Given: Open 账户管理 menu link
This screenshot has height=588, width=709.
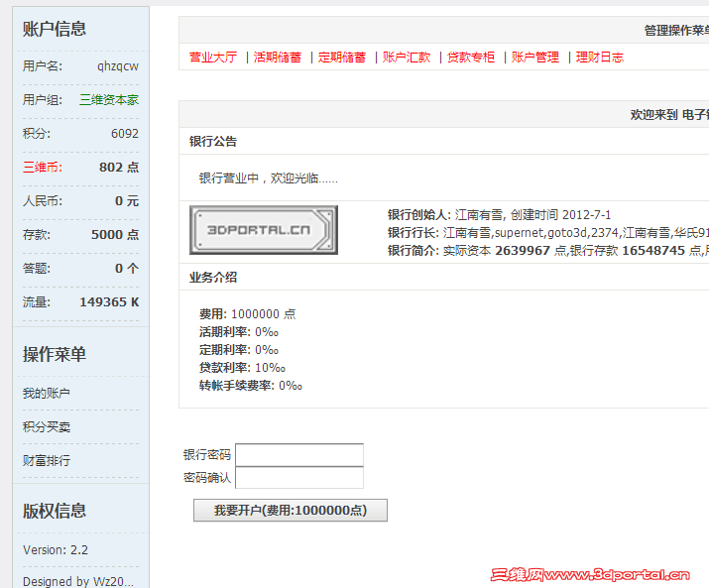Looking at the screenshot, I should pos(534,57).
